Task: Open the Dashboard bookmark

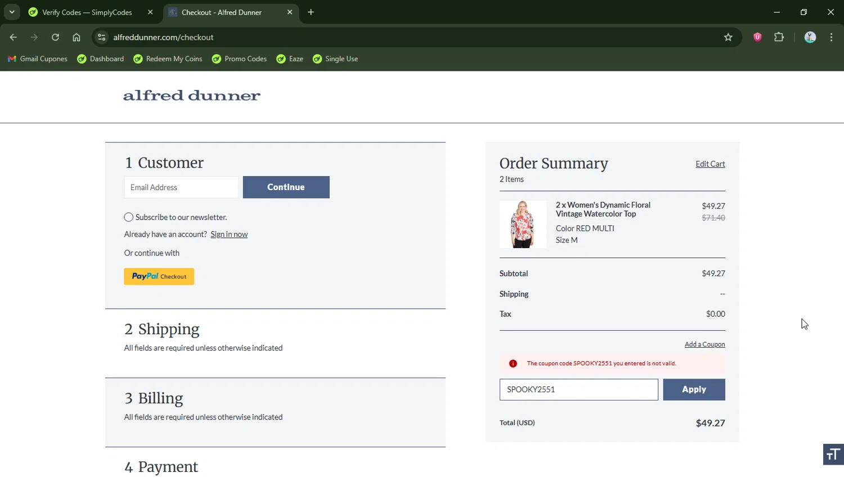Action: coord(101,59)
